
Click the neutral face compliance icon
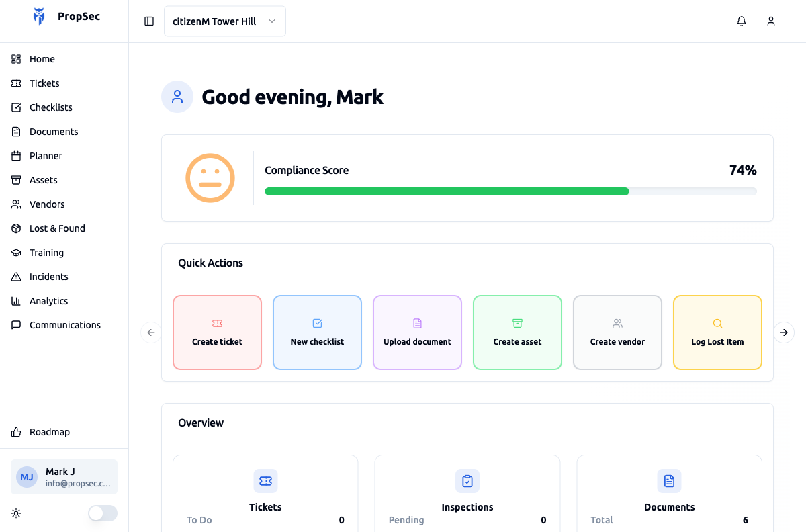click(x=210, y=178)
